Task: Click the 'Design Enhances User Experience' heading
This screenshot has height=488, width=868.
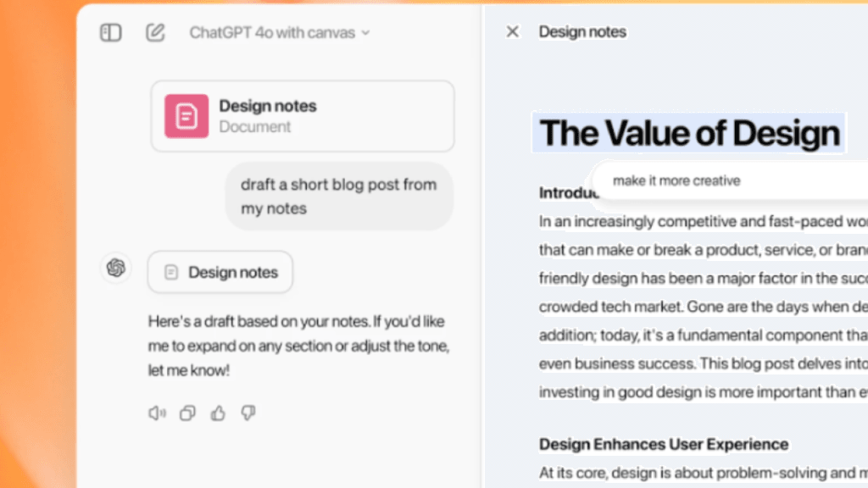Action: pos(664,444)
